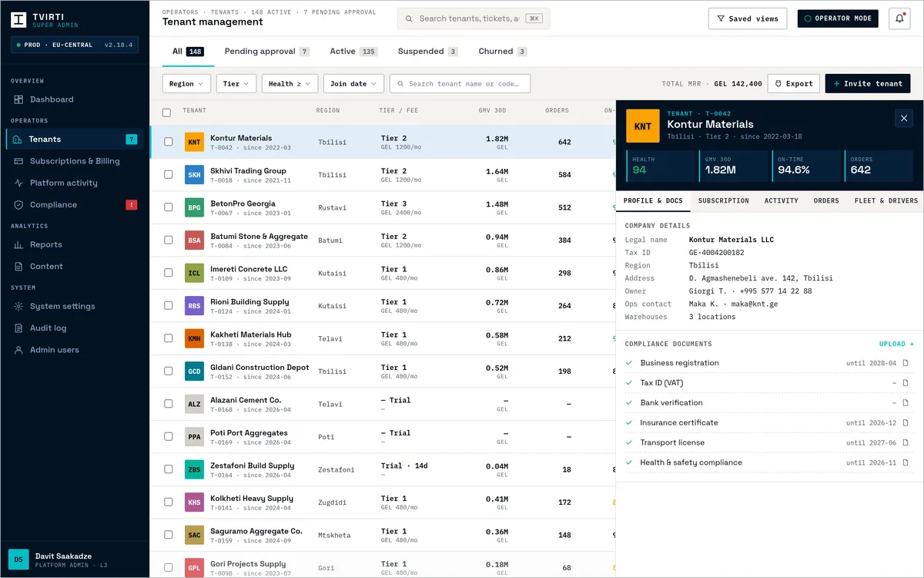Open the Activity tab in detail panel
The height and width of the screenshot is (578, 924).
pos(781,200)
